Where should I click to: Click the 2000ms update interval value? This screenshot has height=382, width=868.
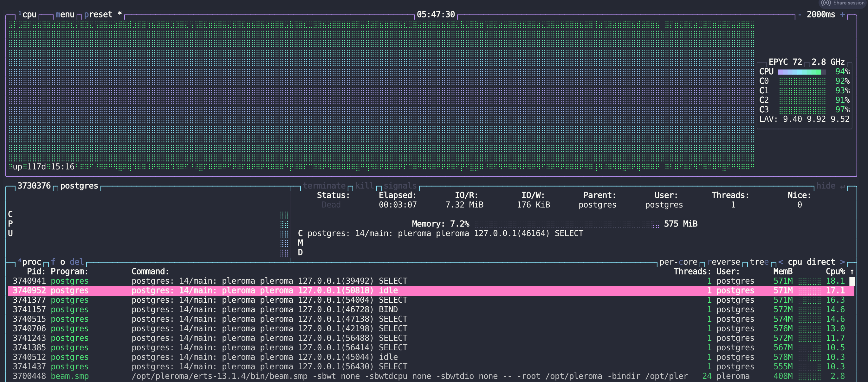[821, 15]
